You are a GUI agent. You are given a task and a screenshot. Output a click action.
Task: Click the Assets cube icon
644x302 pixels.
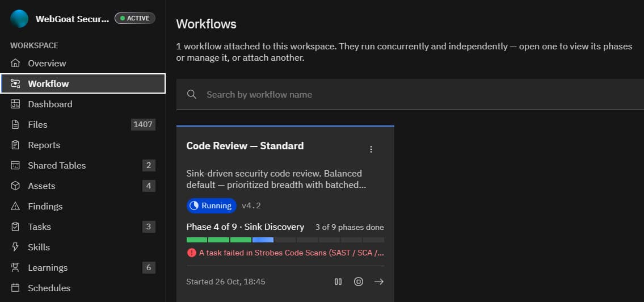(15, 186)
